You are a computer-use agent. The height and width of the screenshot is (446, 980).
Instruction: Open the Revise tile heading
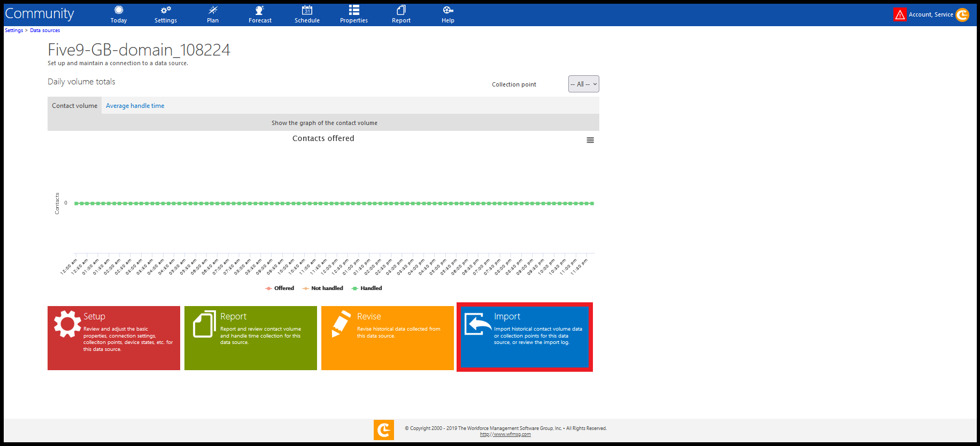pos(369,316)
